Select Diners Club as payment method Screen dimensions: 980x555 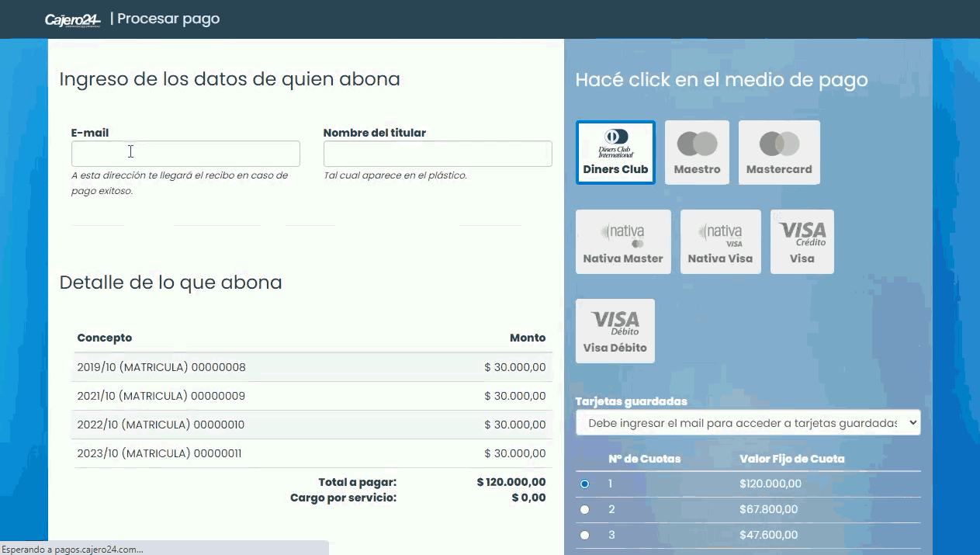click(x=615, y=152)
